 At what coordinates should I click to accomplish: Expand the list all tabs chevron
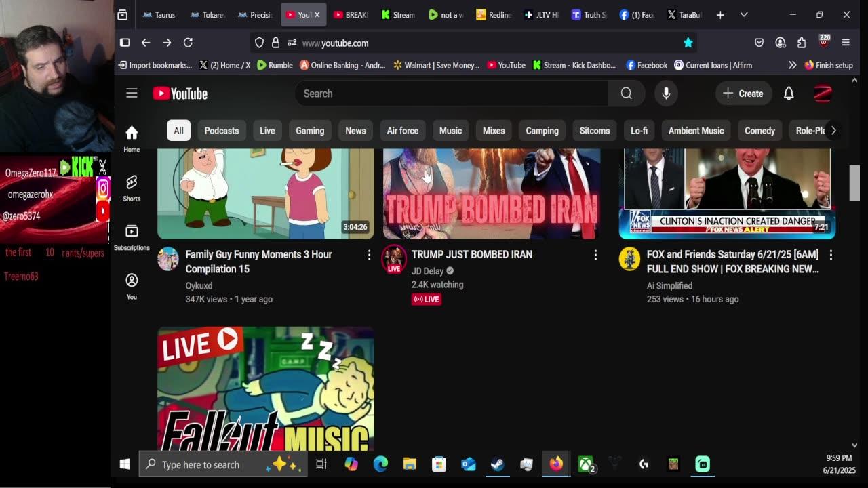(x=744, y=14)
